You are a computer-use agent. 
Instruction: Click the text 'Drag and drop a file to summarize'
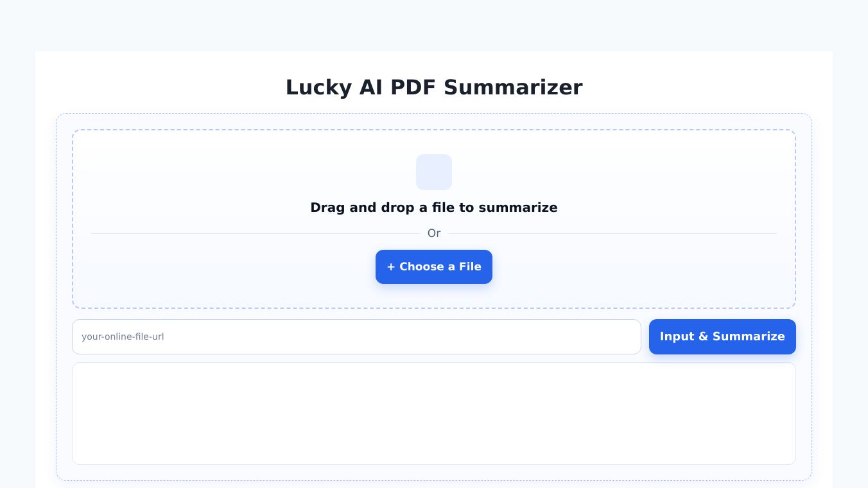click(434, 207)
